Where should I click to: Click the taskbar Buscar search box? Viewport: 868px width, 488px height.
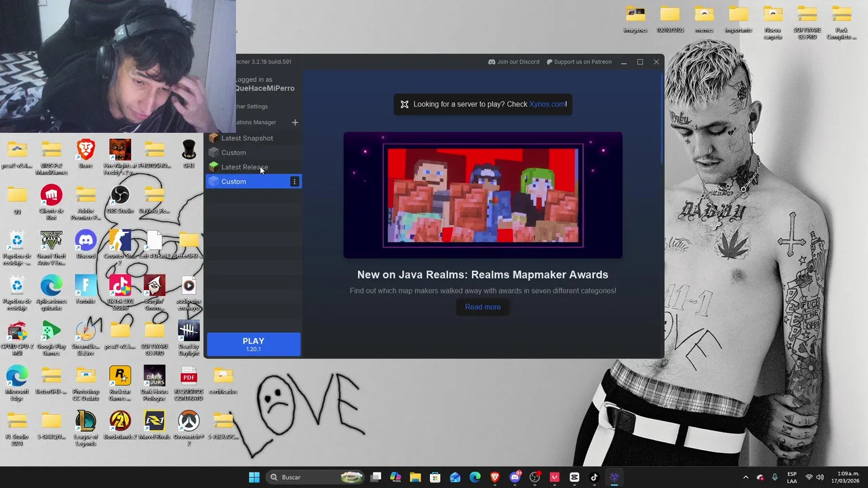pos(315,477)
